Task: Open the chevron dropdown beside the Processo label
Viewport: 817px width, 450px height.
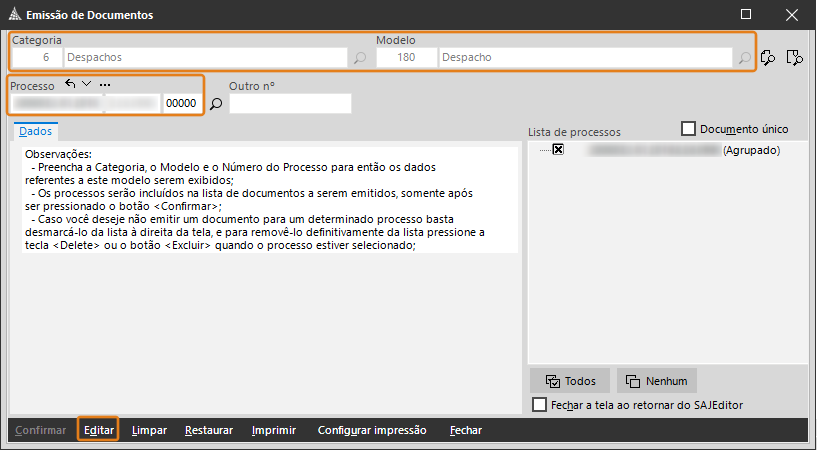Action: click(86, 83)
